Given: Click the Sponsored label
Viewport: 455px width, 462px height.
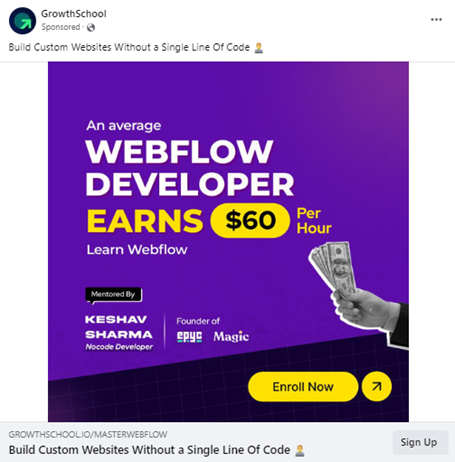Looking at the screenshot, I should coord(61,27).
